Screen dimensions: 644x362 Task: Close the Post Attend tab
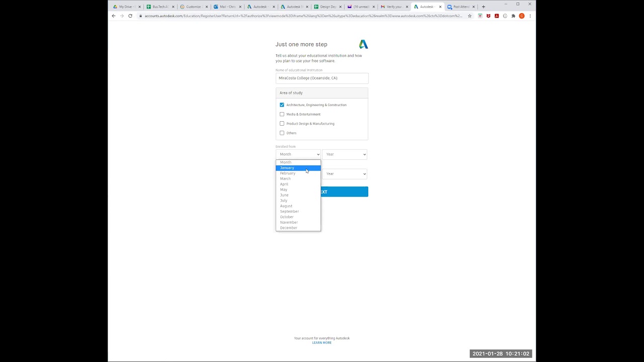tap(473, 7)
